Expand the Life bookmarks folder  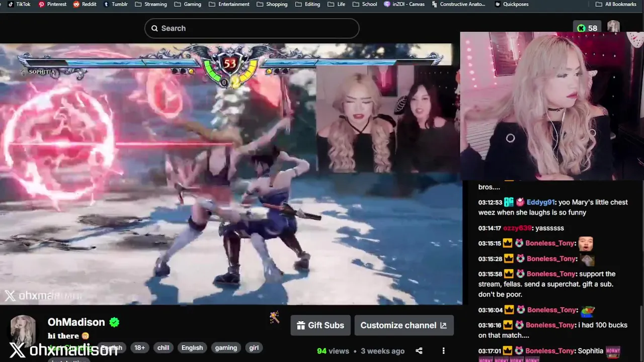pyautogui.click(x=337, y=4)
